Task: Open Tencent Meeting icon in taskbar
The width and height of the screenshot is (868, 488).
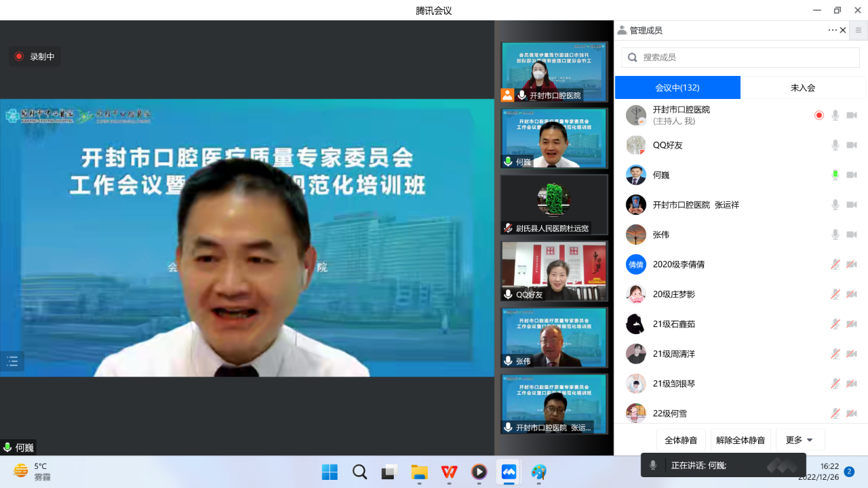Action: pos(509,472)
